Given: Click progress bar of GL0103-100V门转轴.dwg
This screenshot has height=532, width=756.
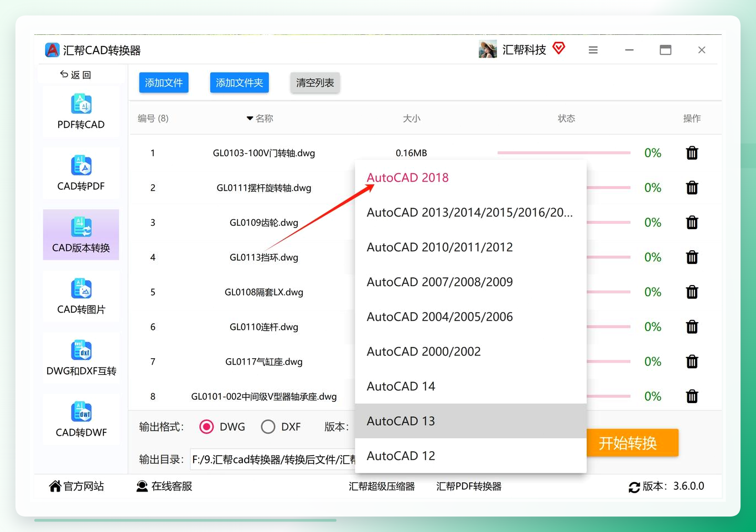Looking at the screenshot, I should pos(564,153).
